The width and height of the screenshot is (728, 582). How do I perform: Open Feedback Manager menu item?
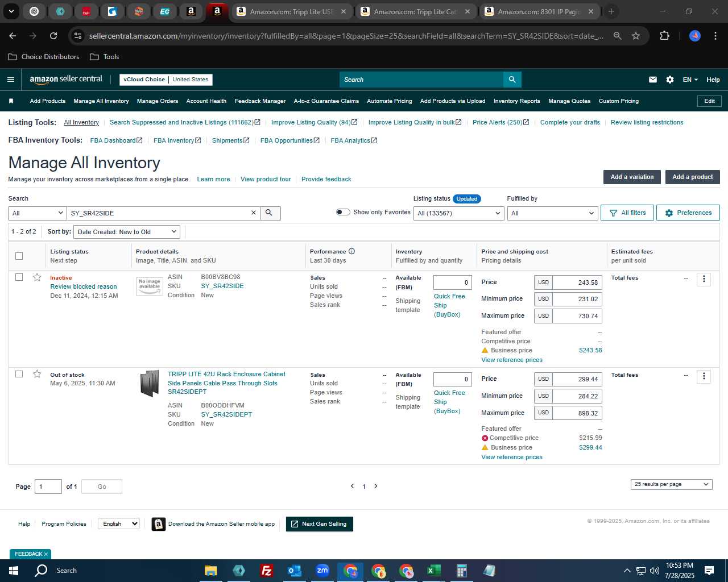tap(260, 101)
